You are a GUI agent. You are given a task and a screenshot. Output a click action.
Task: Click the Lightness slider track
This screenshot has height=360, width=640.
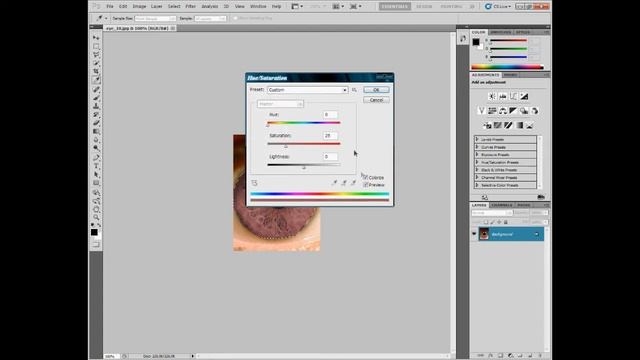coord(304,164)
